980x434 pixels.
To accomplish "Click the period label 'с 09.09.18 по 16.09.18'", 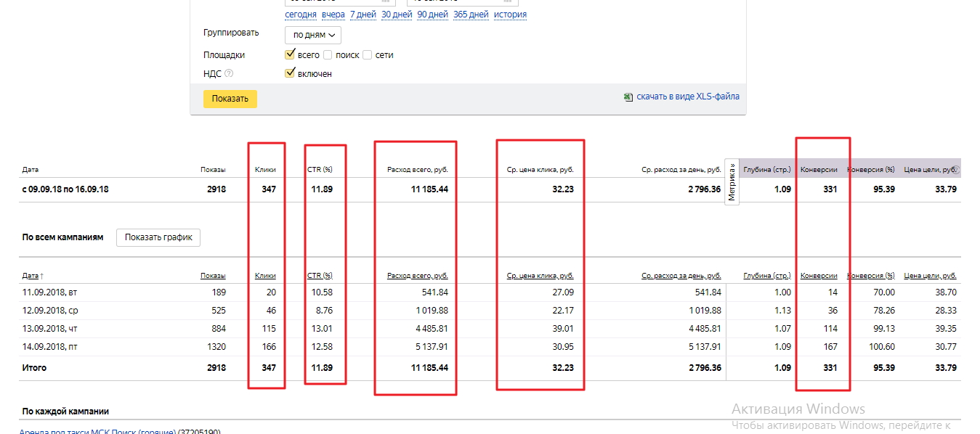I will pyautogui.click(x=65, y=189).
